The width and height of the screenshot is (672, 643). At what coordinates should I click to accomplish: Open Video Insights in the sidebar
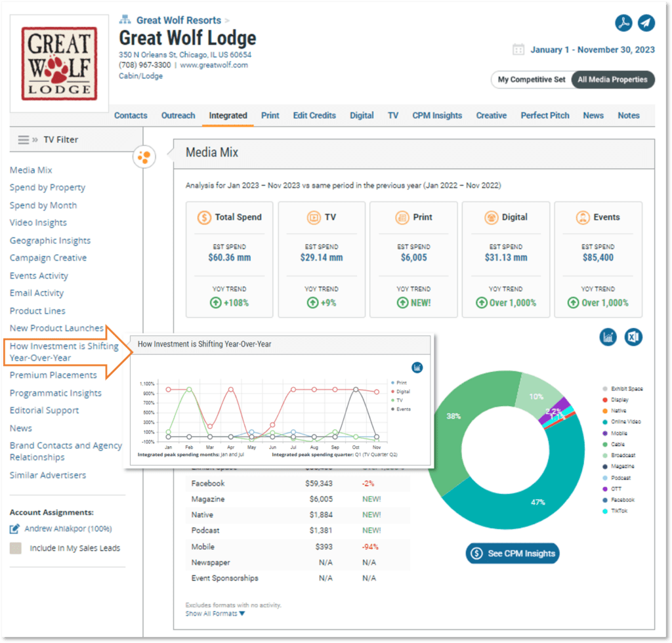click(38, 223)
